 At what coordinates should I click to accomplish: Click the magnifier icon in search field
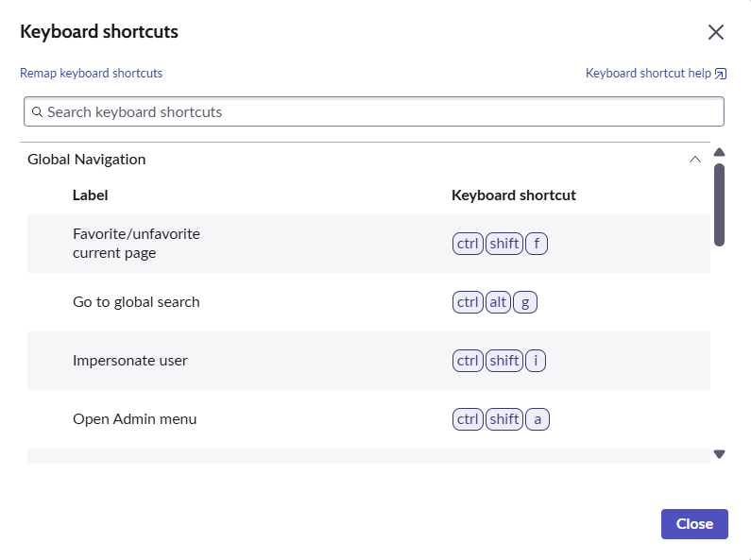pyautogui.click(x=37, y=112)
